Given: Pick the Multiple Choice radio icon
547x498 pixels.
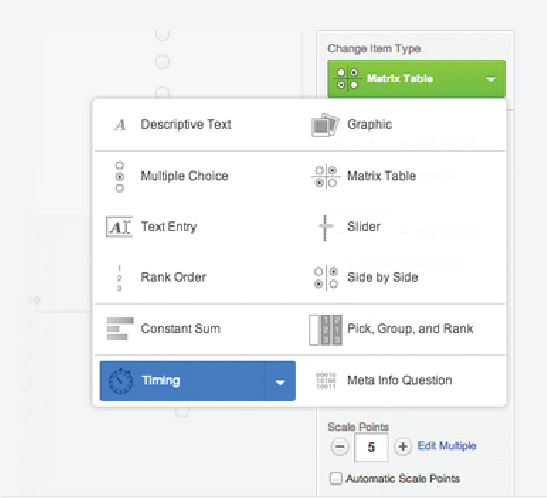Looking at the screenshot, I should (120, 177).
